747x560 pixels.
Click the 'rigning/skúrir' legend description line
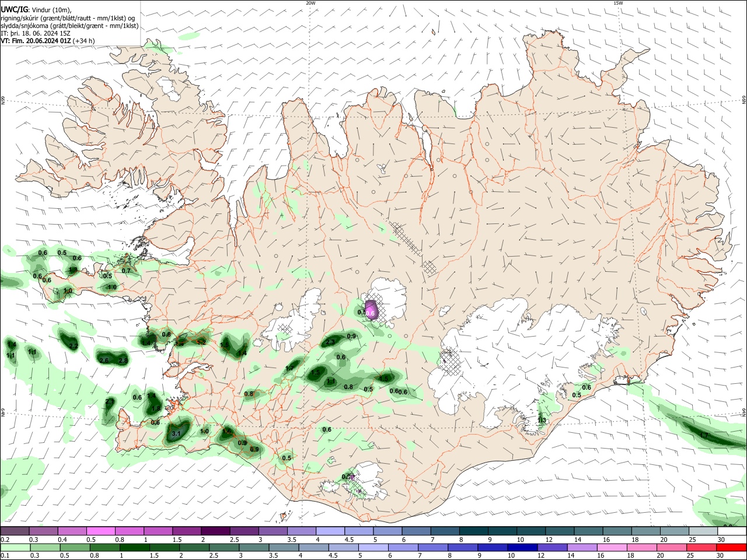point(67,18)
